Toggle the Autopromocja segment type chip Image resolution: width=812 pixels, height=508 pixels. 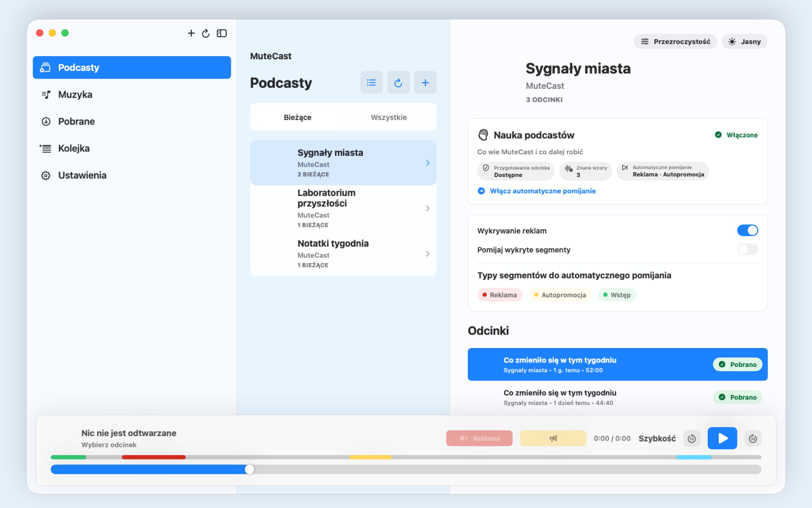click(x=560, y=295)
